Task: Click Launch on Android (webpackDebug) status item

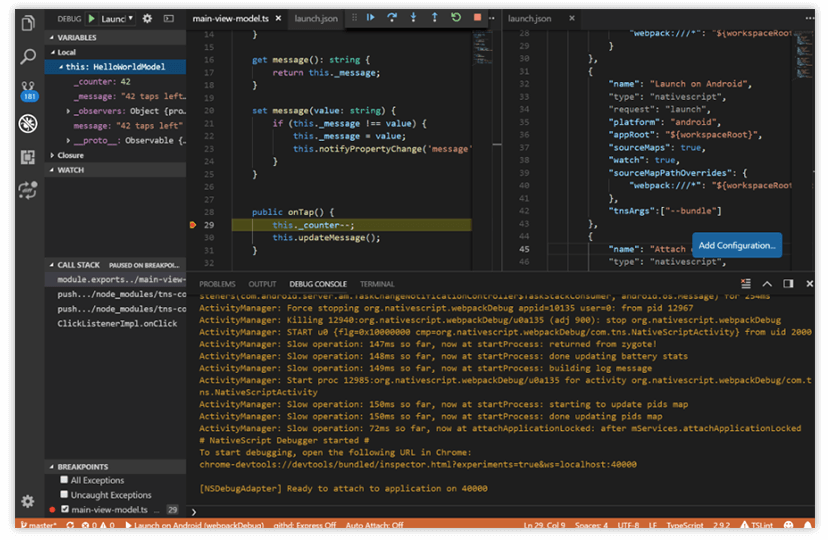Action: [x=194, y=525]
